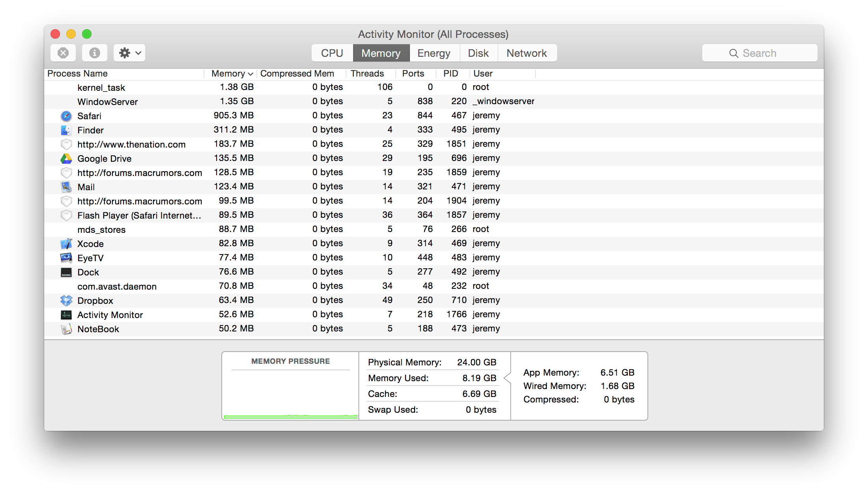Click Flash Player's 36 threads value
The width and height of the screenshot is (868, 494).
387,215
